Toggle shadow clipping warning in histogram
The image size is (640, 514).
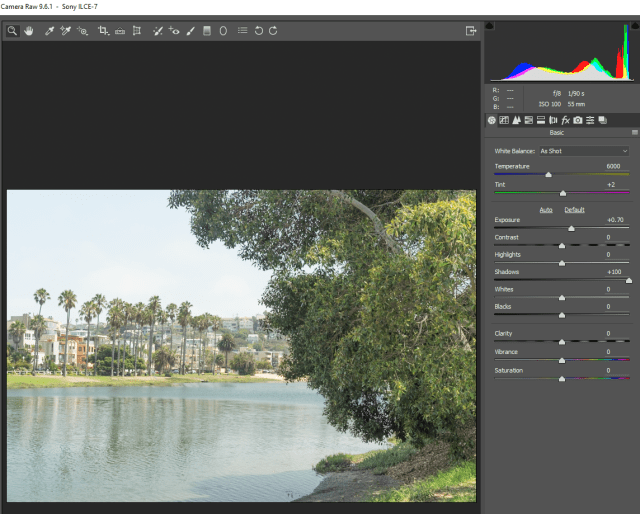(x=490, y=25)
